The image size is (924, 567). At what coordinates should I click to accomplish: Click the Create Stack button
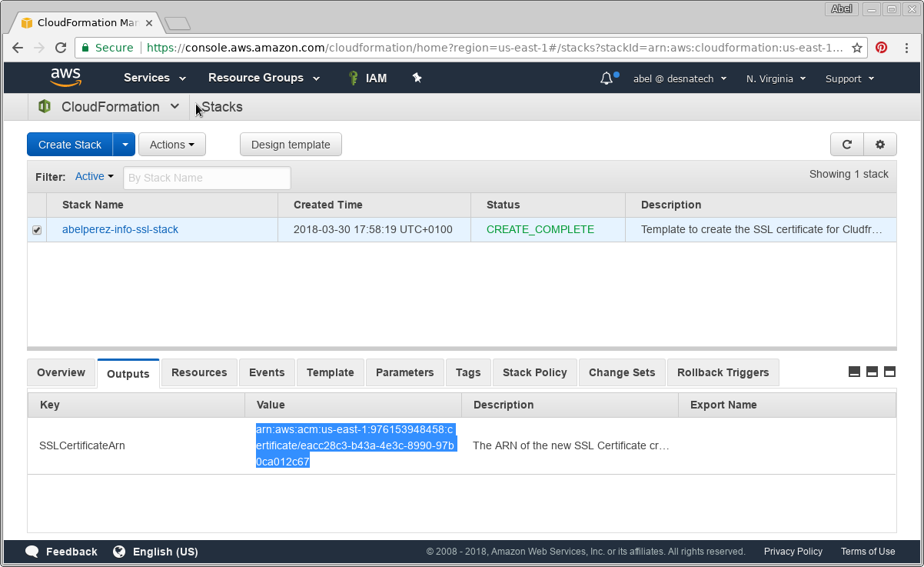click(70, 145)
